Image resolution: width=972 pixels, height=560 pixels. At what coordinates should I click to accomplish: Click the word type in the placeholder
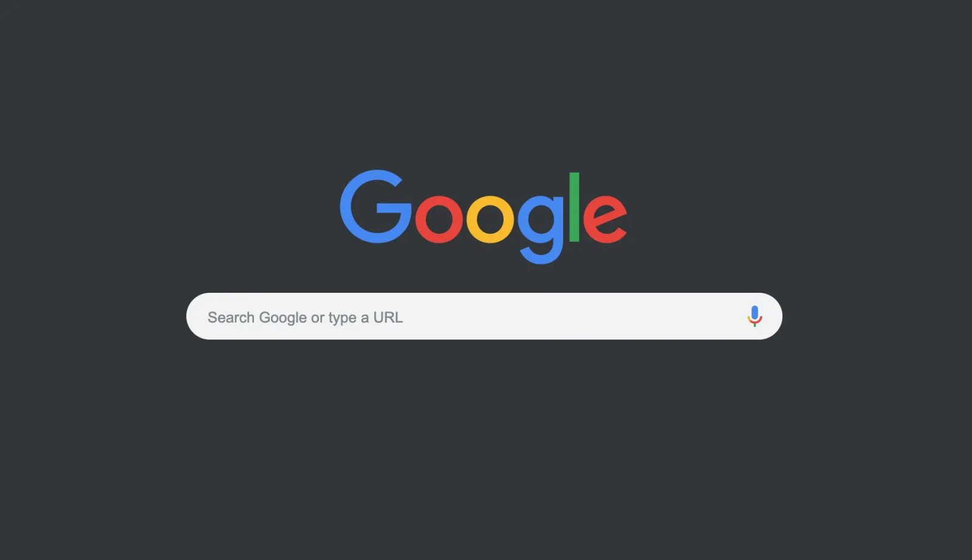pos(343,318)
